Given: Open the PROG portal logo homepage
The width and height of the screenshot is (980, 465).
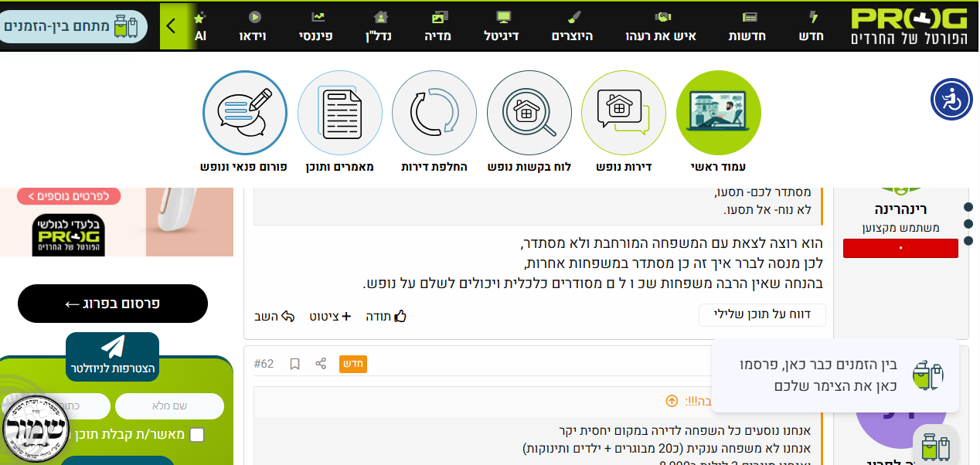Looking at the screenshot, I should (x=909, y=26).
